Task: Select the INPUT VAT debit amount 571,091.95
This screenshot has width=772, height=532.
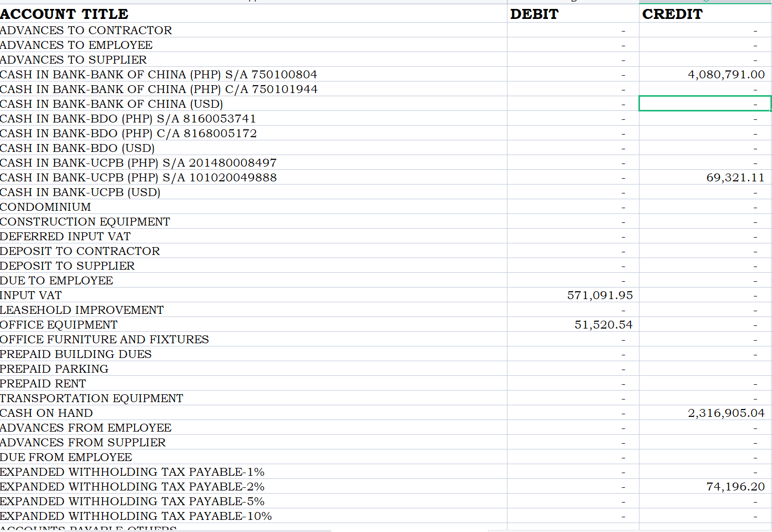Action: (x=573, y=295)
